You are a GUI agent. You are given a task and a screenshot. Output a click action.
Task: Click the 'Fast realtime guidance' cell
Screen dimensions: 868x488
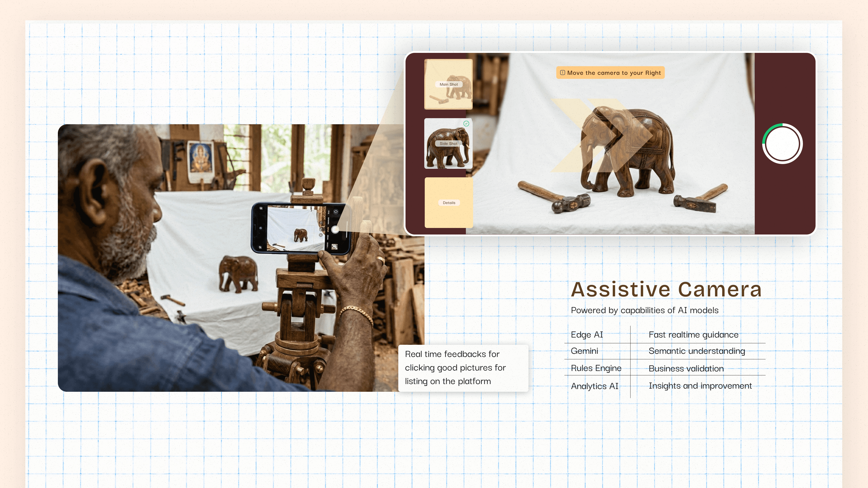pos(693,335)
